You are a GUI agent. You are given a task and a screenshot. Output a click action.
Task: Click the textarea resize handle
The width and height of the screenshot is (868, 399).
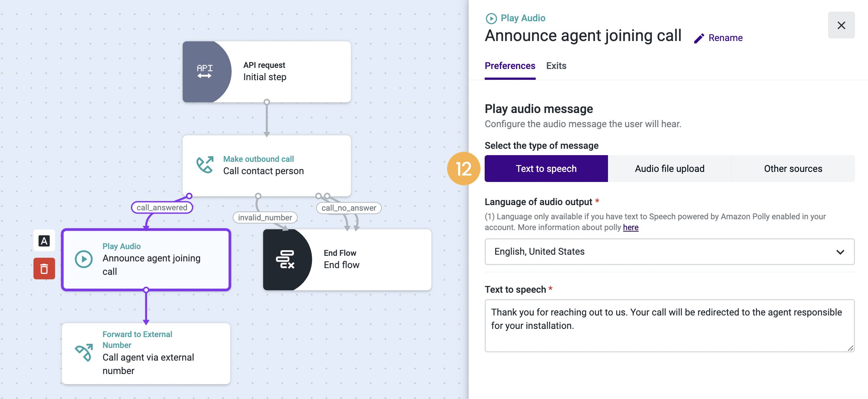[x=850, y=348]
